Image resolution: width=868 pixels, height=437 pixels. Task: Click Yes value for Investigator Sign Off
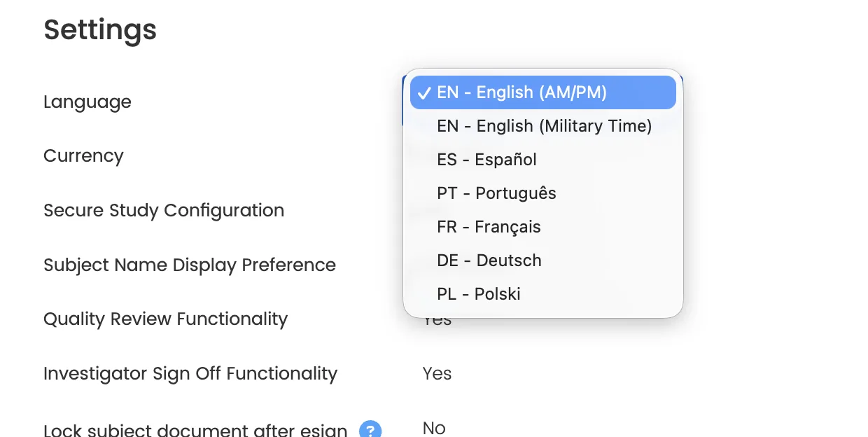(x=437, y=374)
